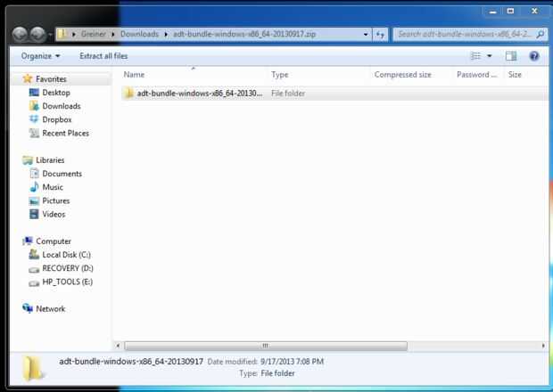The image size is (553, 392).
Task: Open the Organize menu
Action: pos(40,56)
